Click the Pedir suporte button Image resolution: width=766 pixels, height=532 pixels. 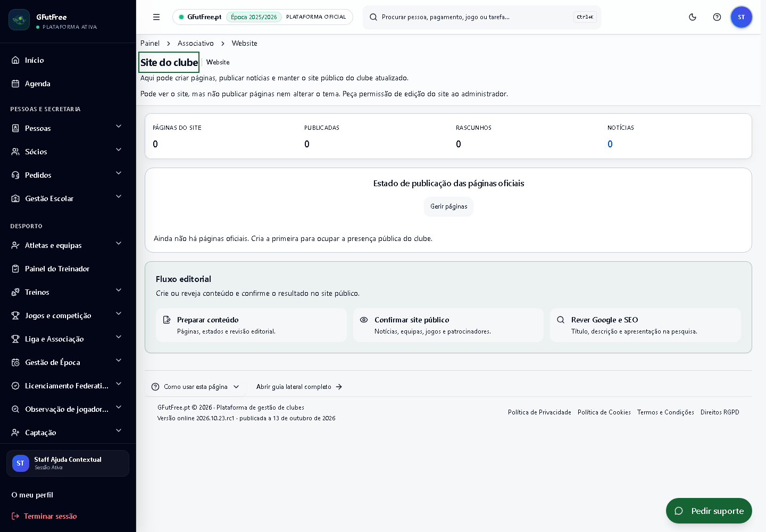[x=709, y=511]
